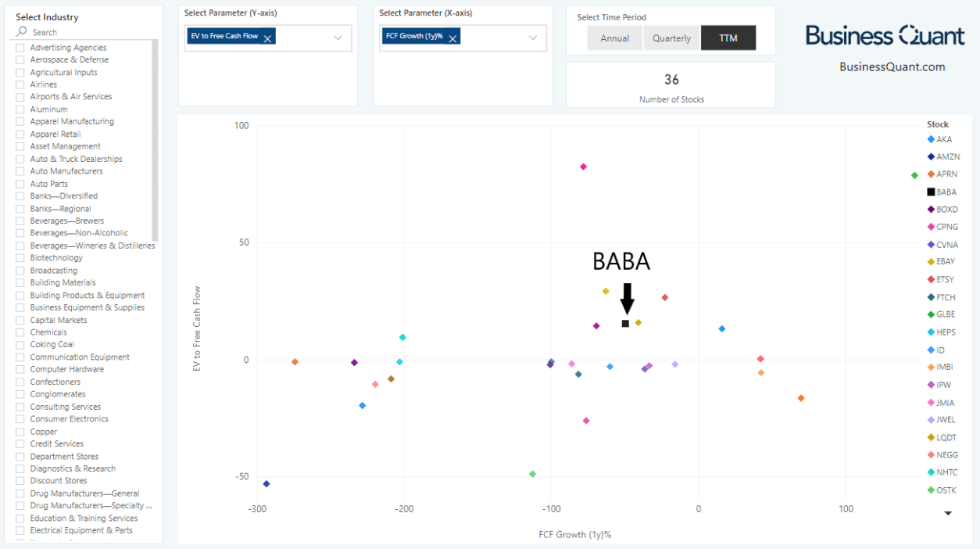Check the Airlines industry checkbox
980x549 pixels.
20,84
